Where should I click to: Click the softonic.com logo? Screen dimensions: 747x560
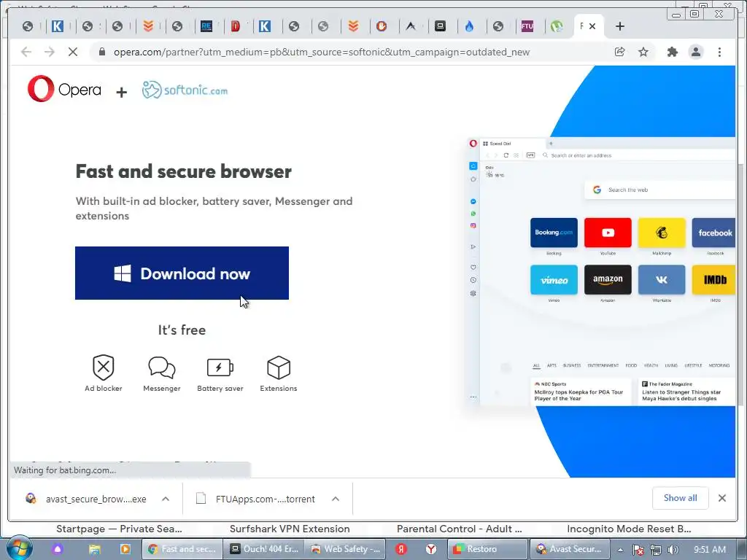[185, 90]
